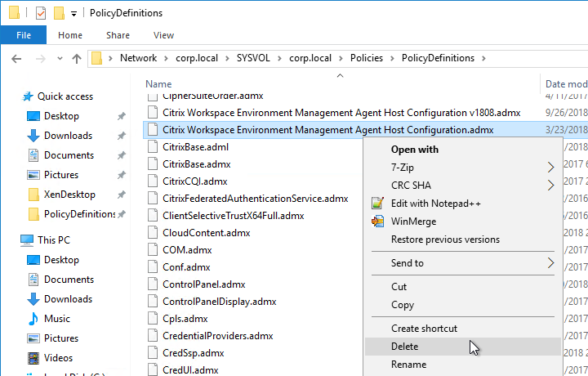Choose Restore previous versions
588x376 pixels.
point(463,239)
